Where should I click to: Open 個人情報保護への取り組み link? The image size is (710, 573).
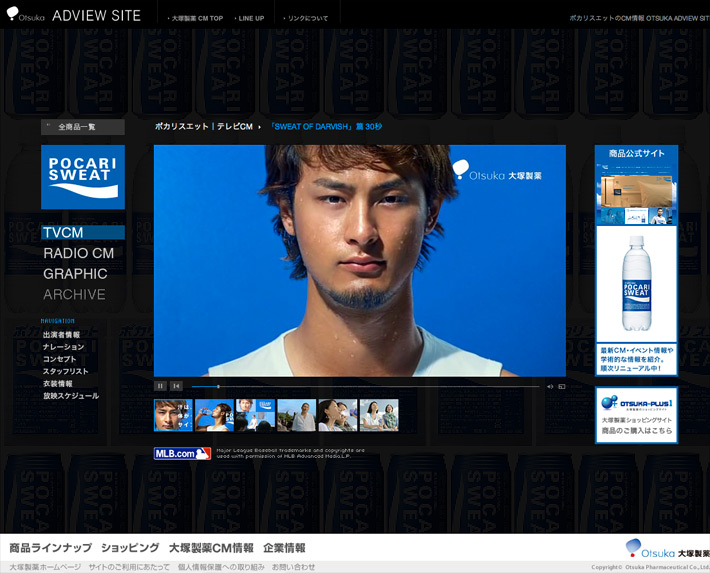[x=221, y=567]
